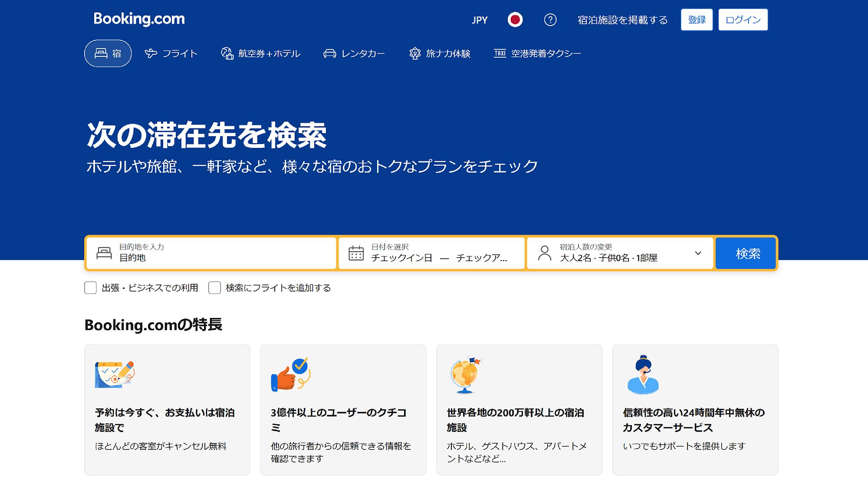
Task: Open the レンタカー tab
Action: click(x=354, y=53)
